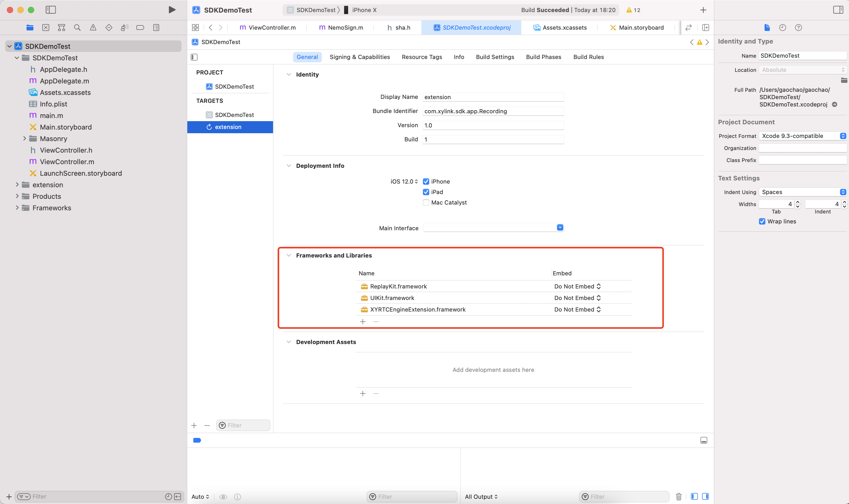The width and height of the screenshot is (849, 504).
Task: Add an editor on the right
Action: click(x=706, y=28)
